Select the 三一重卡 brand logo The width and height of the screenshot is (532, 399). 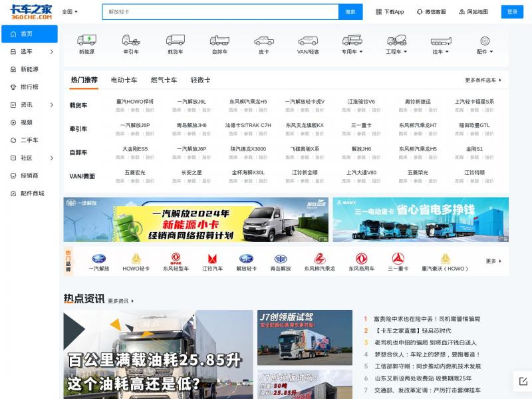coord(398,259)
